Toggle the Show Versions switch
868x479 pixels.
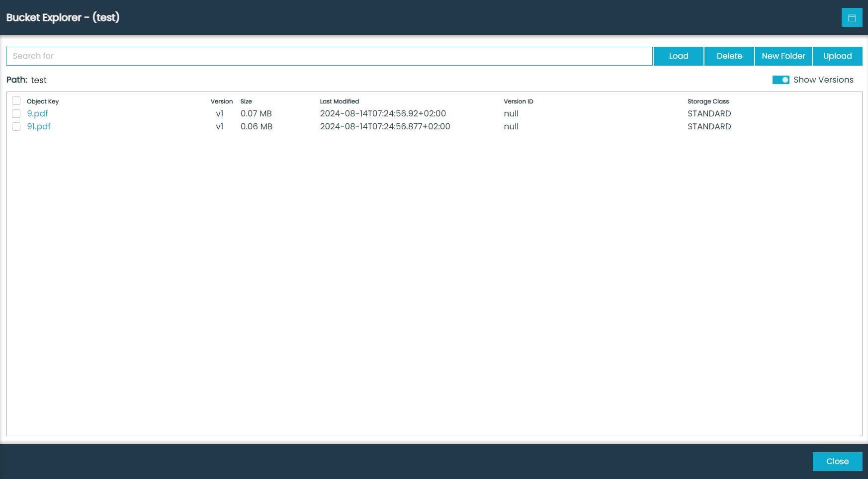[x=781, y=80]
